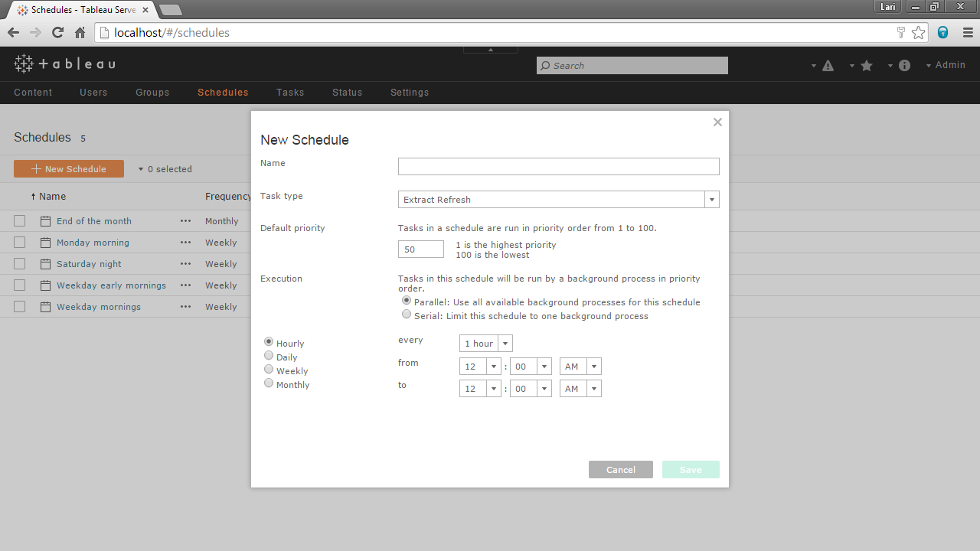The width and height of the screenshot is (980, 551).
Task: Open the favorites star icon
Action: click(x=867, y=66)
